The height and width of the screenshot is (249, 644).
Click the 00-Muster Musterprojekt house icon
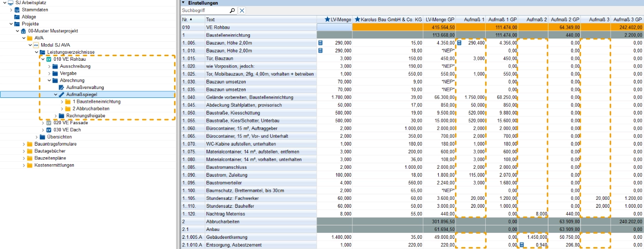pos(24,31)
